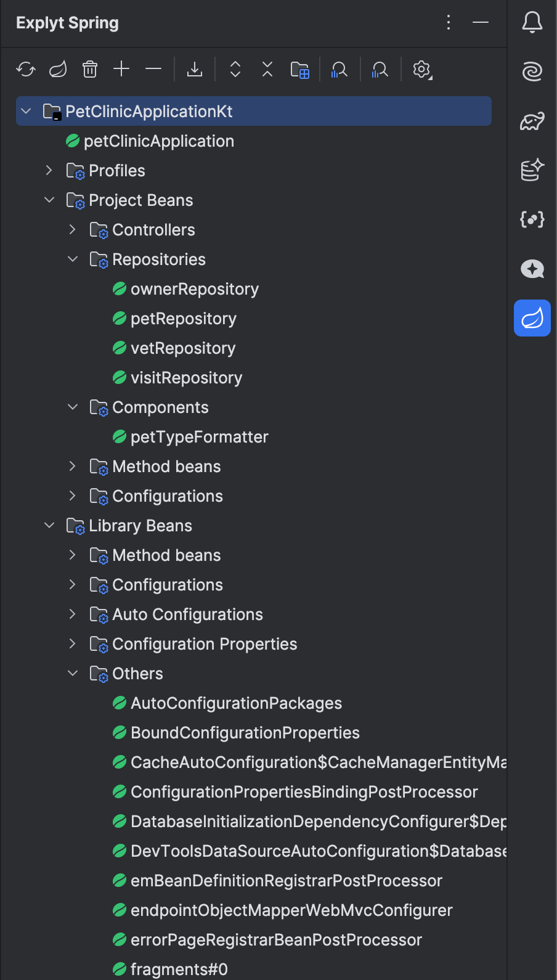The width and height of the screenshot is (557, 980).
Task: Open the database assistant sidebar icon
Action: 532,169
